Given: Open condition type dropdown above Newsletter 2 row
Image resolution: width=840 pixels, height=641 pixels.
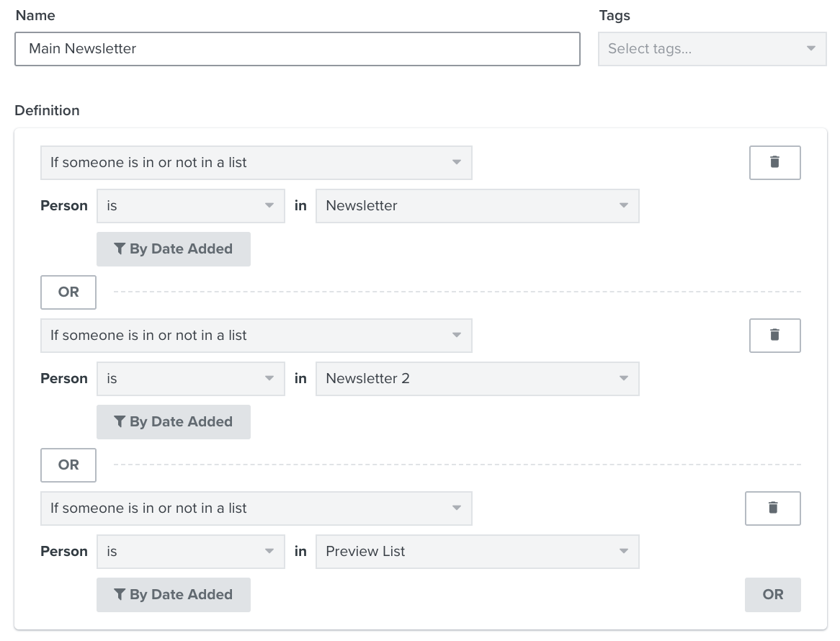Looking at the screenshot, I should point(256,335).
